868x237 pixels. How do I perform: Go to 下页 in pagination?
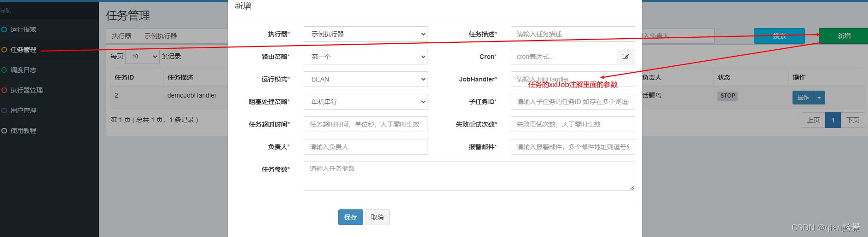pyautogui.click(x=853, y=120)
